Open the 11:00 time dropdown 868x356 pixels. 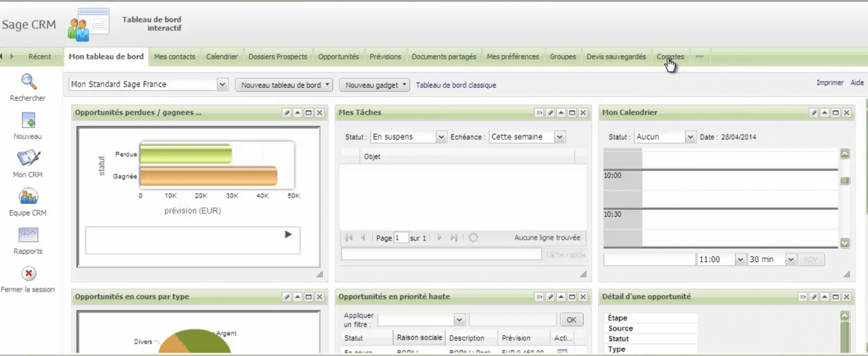tap(740, 260)
